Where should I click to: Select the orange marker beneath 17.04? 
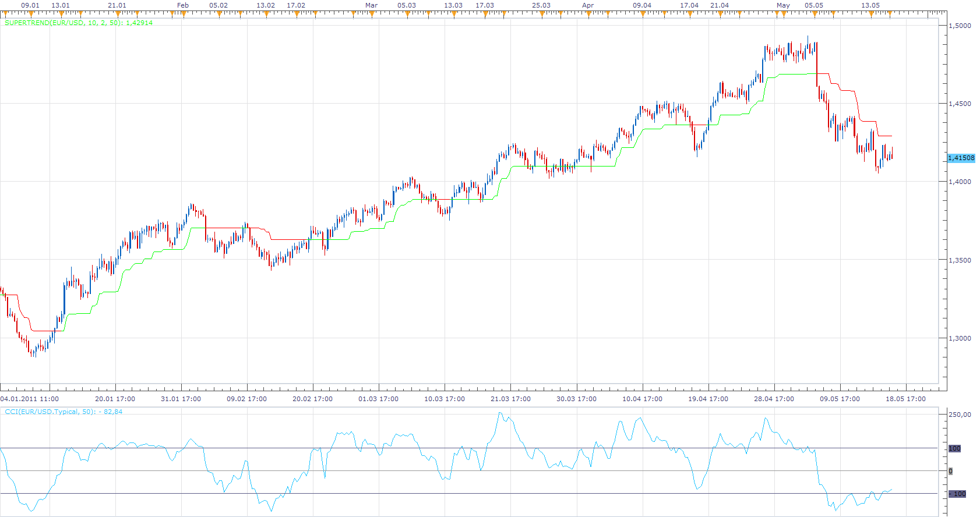coord(690,13)
